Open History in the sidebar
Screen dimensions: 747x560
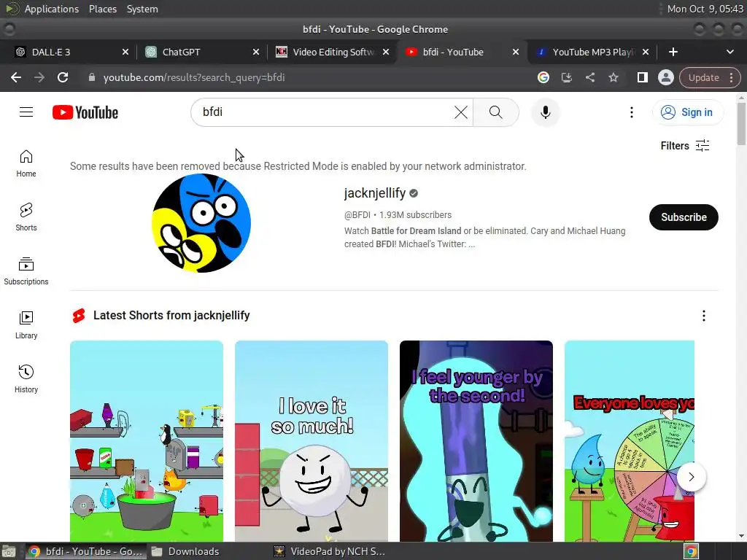[x=26, y=378]
